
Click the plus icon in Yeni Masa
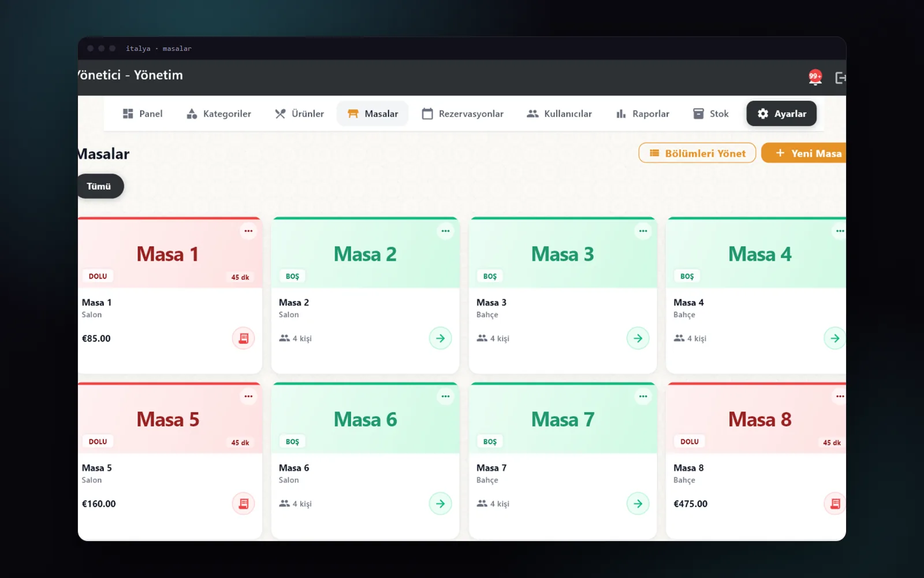click(x=780, y=153)
